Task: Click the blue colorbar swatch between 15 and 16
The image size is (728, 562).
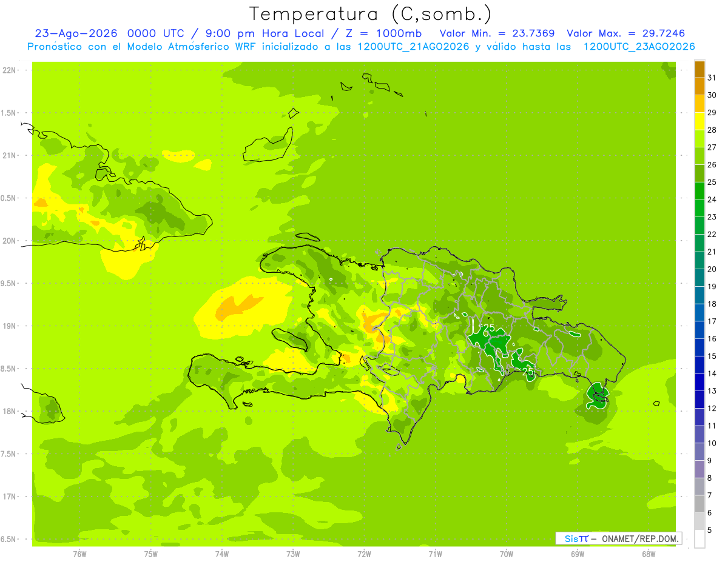Action: tap(699, 347)
